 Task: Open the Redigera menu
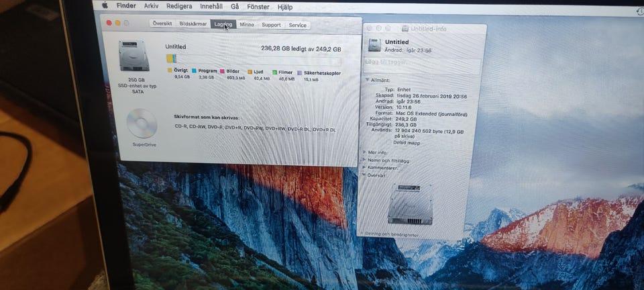(x=179, y=7)
